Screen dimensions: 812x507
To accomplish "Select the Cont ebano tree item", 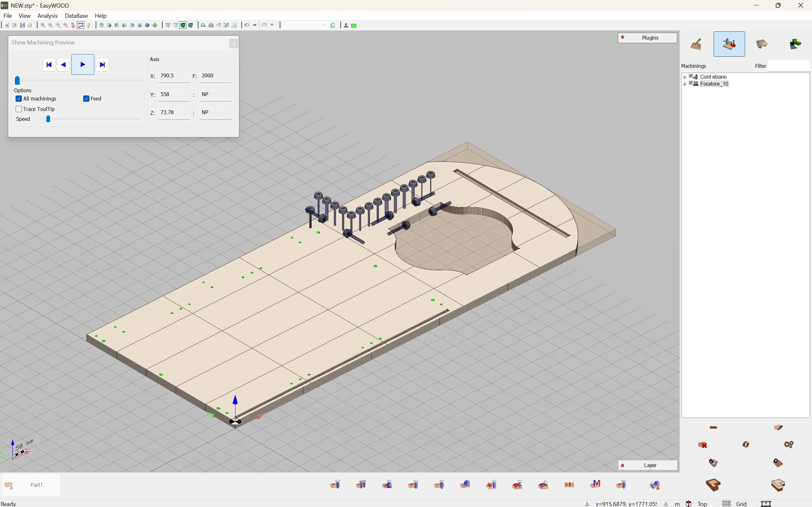I will [x=713, y=77].
